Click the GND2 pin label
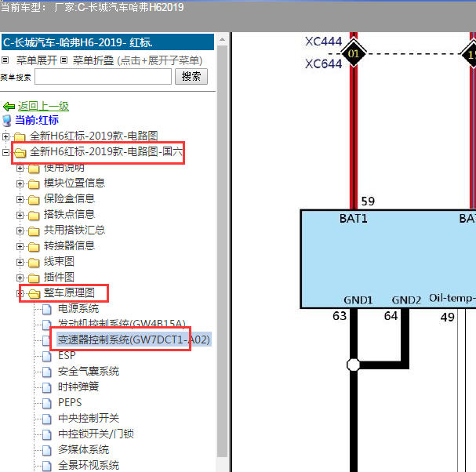 click(x=406, y=300)
